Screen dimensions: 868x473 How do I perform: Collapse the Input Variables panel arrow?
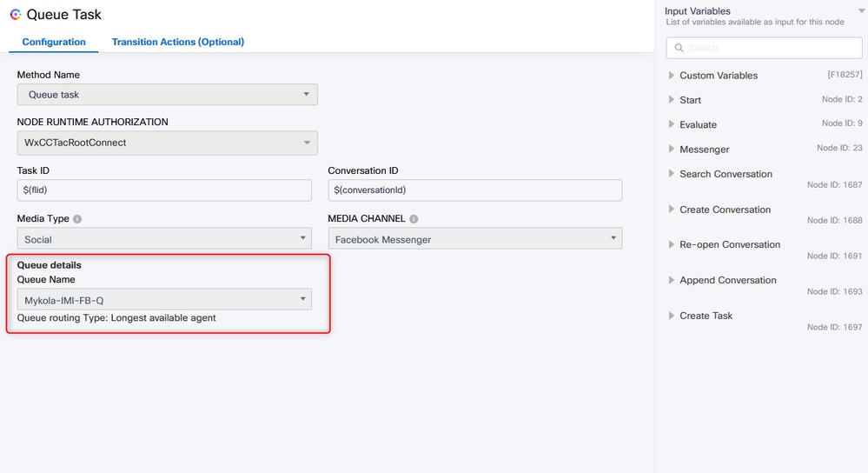click(x=861, y=10)
